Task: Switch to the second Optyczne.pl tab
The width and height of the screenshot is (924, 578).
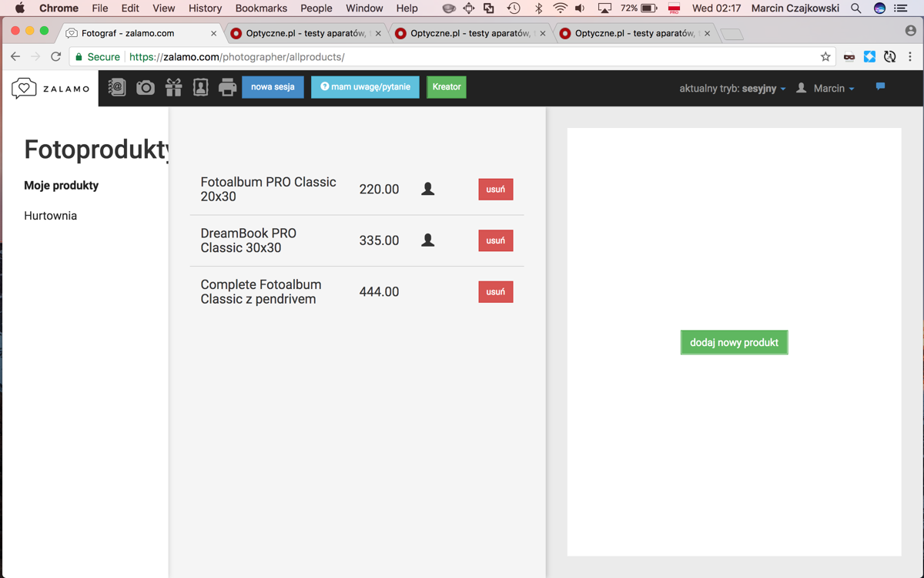Action: pyautogui.click(x=470, y=33)
